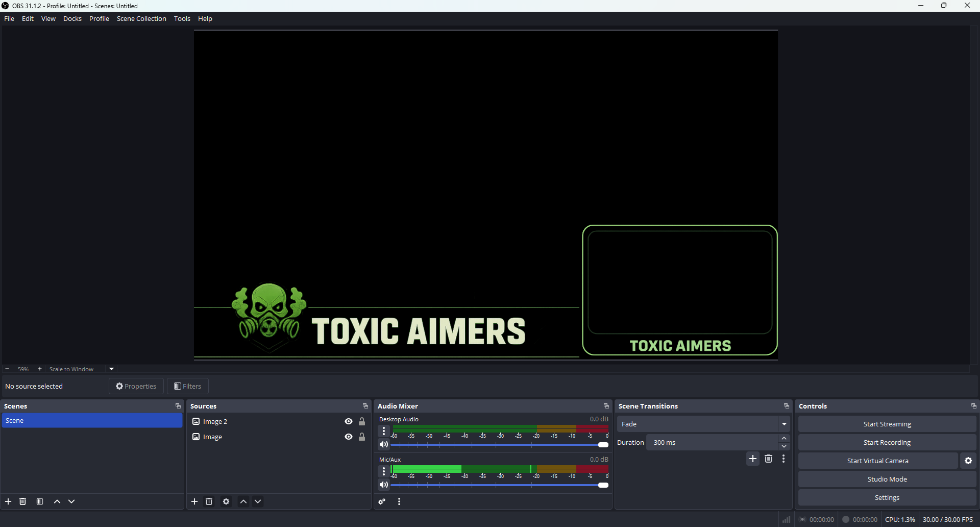The height and width of the screenshot is (527, 980).
Task: Move source up in Sources list
Action: pyautogui.click(x=243, y=501)
